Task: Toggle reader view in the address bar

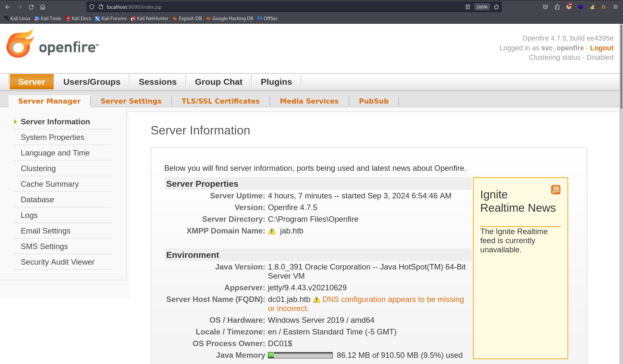Action: [467, 7]
